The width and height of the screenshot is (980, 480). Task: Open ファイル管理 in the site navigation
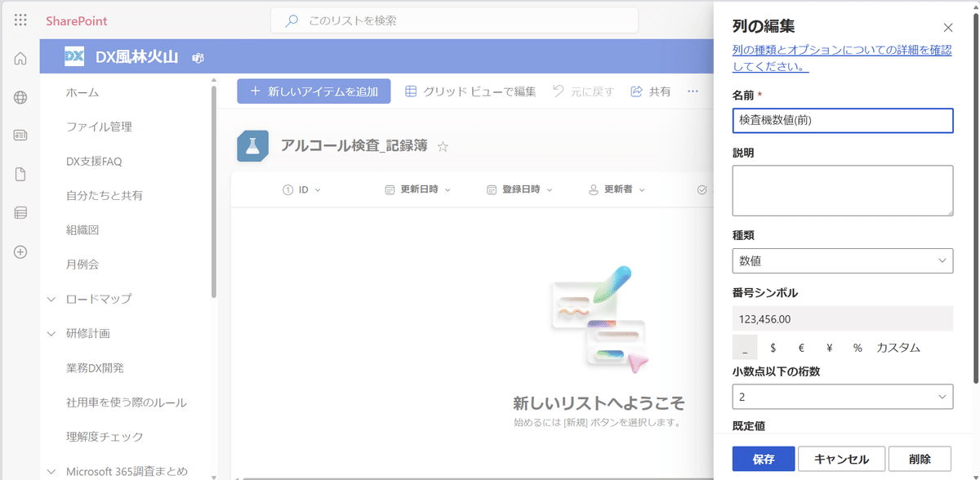pyautogui.click(x=99, y=127)
